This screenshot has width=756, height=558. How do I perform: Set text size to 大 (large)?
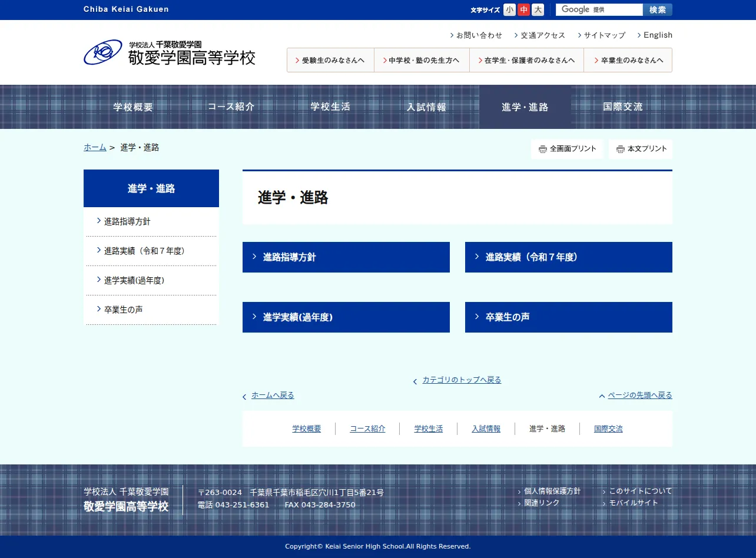point(538,10)
